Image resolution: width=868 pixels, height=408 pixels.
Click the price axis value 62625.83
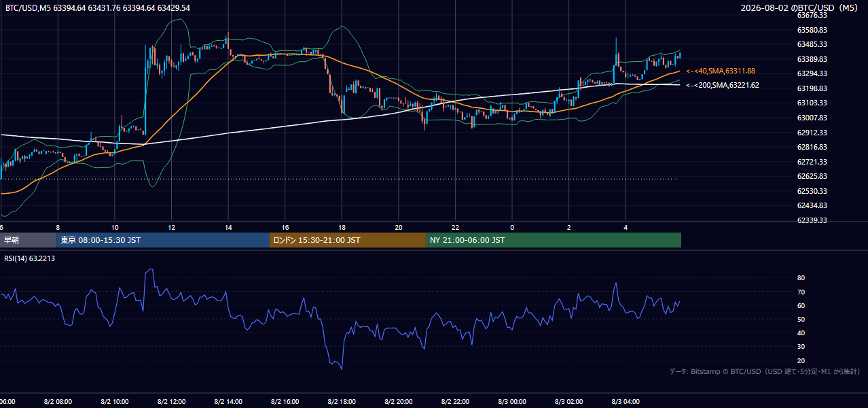(812, 176)
